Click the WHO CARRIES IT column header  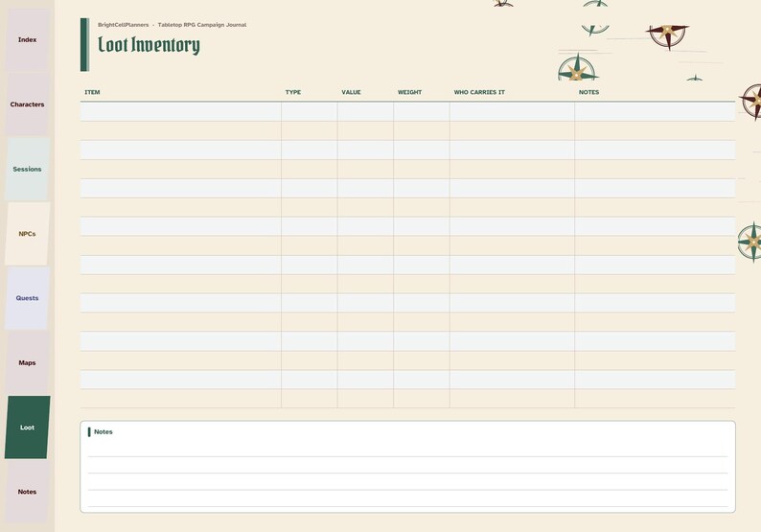tap(479, 92)
